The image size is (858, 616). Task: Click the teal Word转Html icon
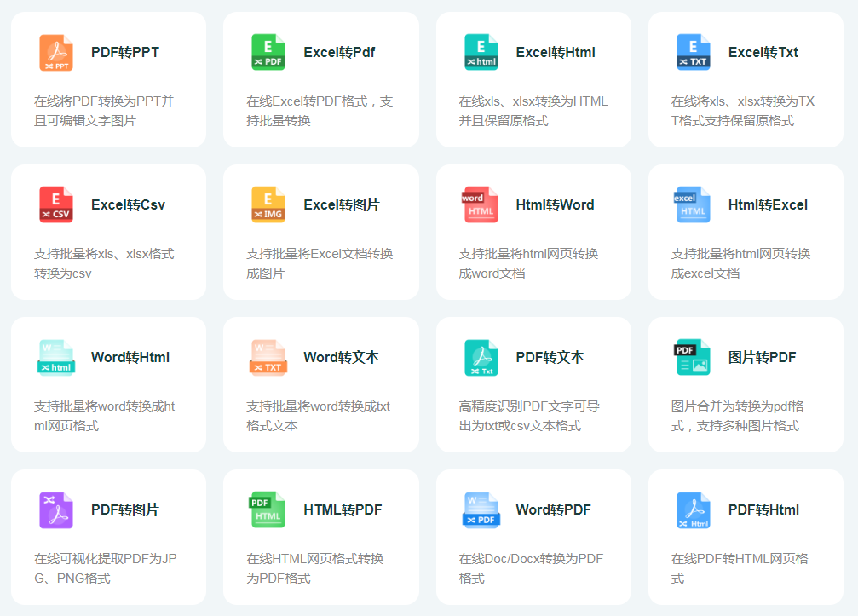point(56,358)
